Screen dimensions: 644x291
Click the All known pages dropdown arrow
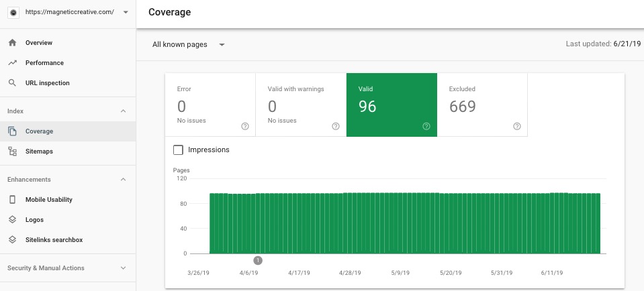pos(222,45)
